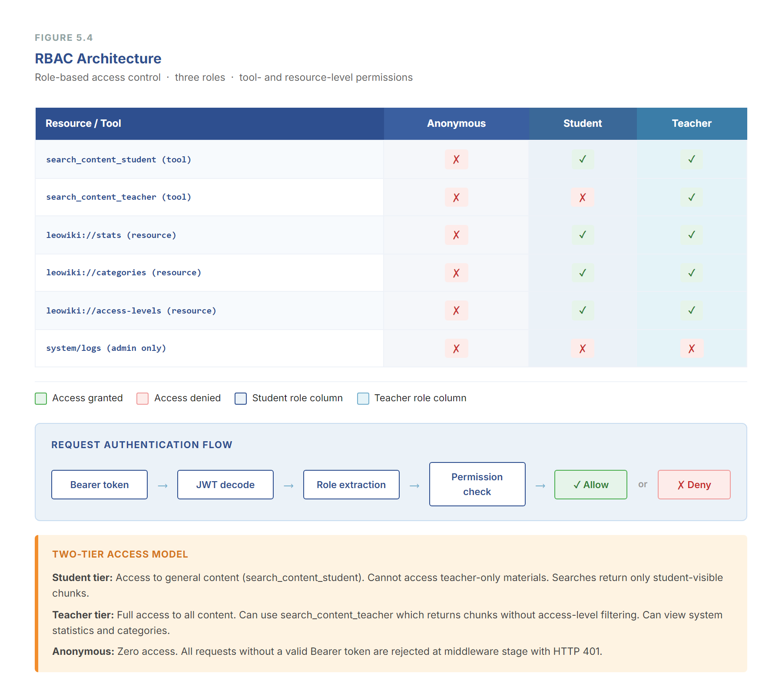Click the Access granted legend swatch
The height and width of the screenshot is (700, 782).
(x=41, y=399)
